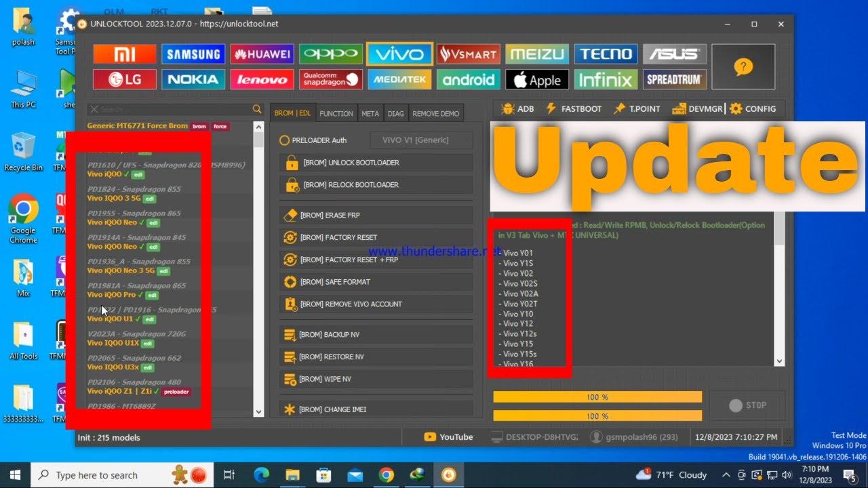Click [BROM] BACKUP NV button
The height and width of the screenshot is (488, 868).
click(376, 334)
